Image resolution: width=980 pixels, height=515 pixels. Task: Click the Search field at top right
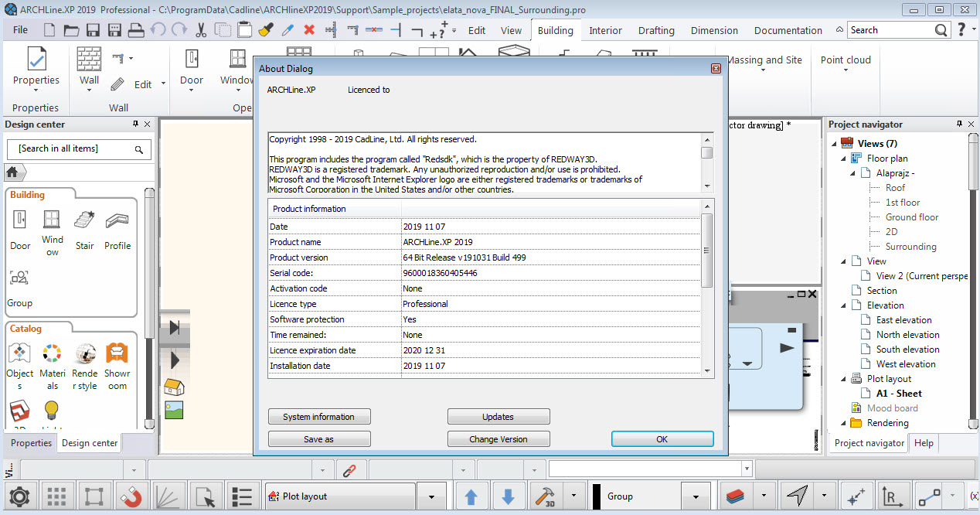tap(891, 30)
